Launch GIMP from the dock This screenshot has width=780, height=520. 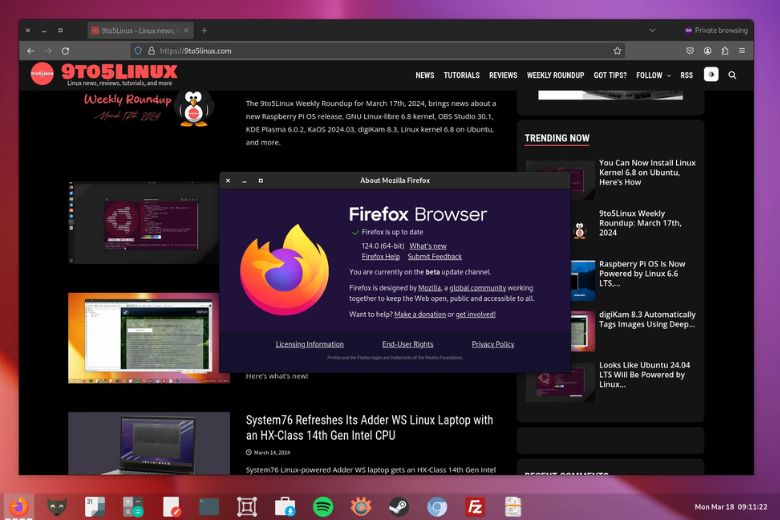point(57,507)
